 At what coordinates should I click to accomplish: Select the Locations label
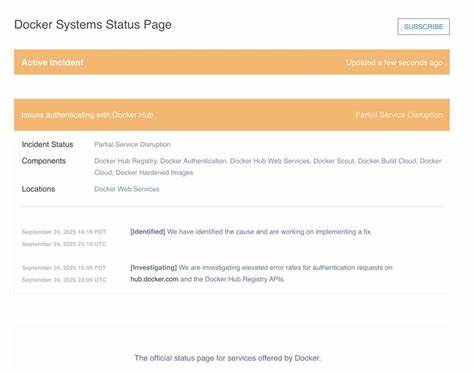[38, 189]
